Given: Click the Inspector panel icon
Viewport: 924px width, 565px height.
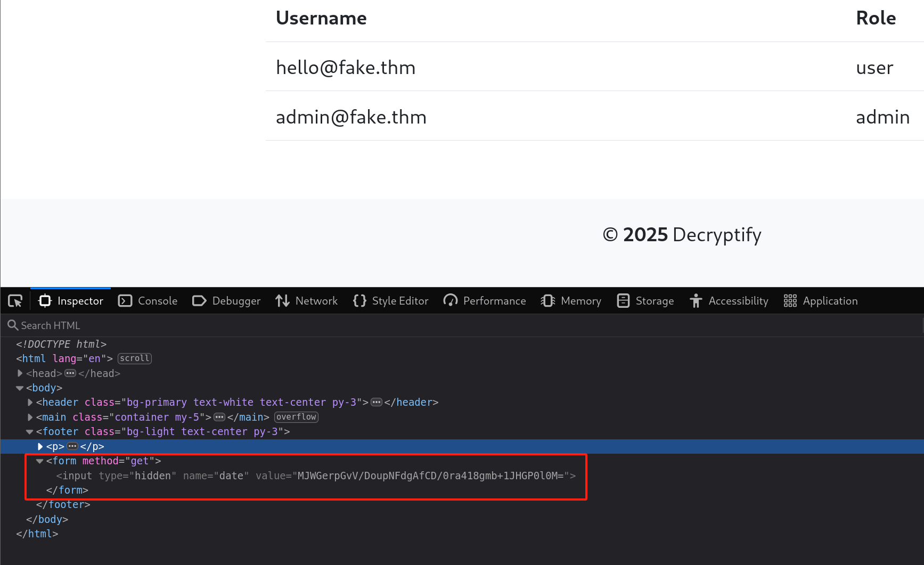Looking at the screenshot, I should tap(45, 300).
